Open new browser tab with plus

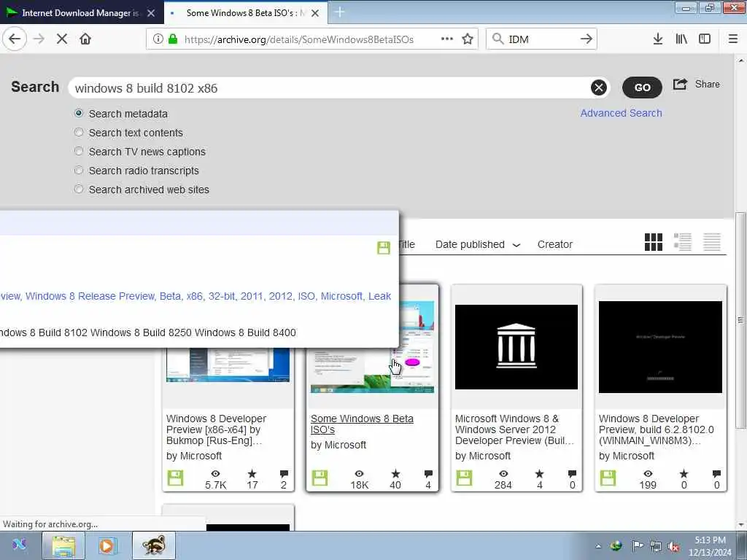[340, 12]
